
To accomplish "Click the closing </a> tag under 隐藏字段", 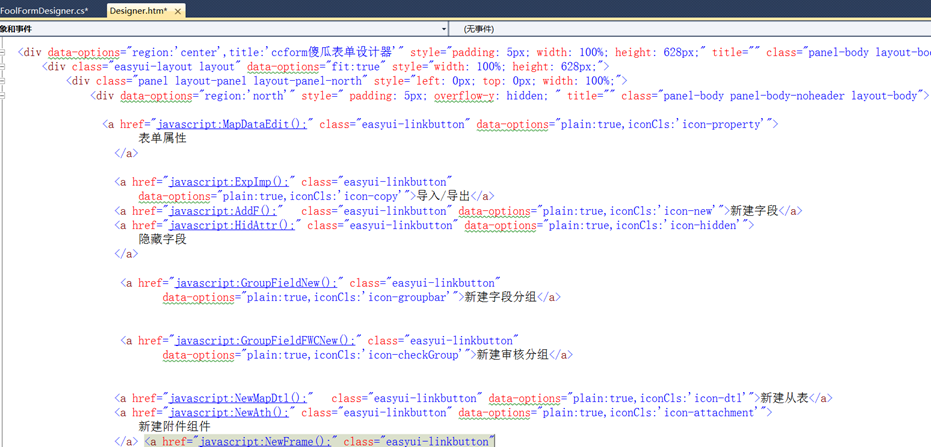I will point(126,254).
